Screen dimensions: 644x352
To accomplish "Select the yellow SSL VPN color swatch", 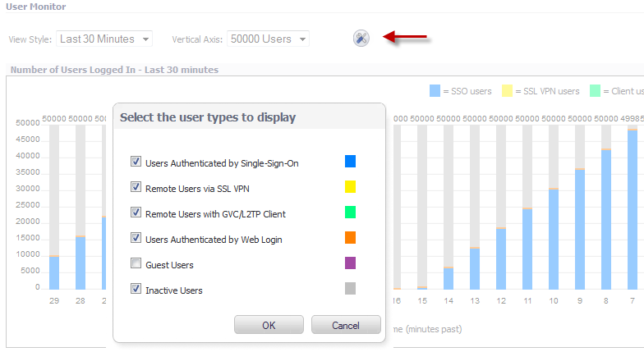I will (350, 187).
